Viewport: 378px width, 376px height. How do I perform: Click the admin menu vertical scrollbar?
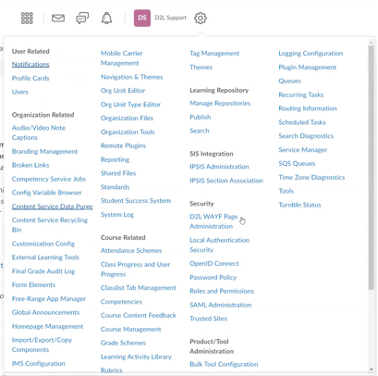point(371,167)
